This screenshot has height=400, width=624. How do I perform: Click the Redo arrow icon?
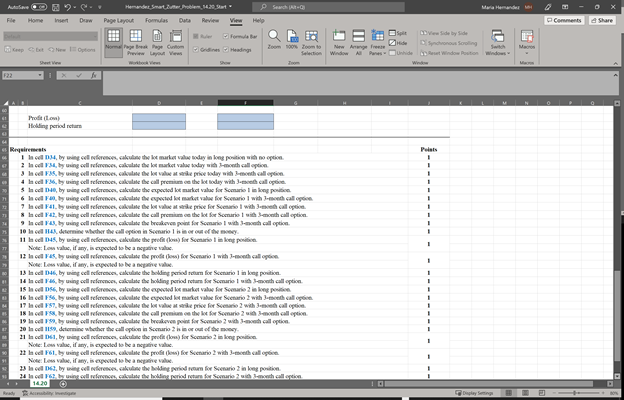click(85, 7)
